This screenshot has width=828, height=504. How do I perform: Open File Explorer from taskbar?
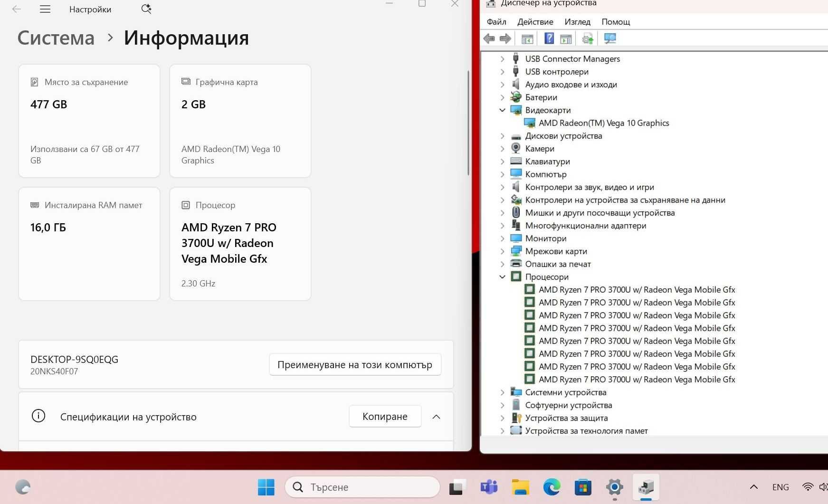pos(520,487)
